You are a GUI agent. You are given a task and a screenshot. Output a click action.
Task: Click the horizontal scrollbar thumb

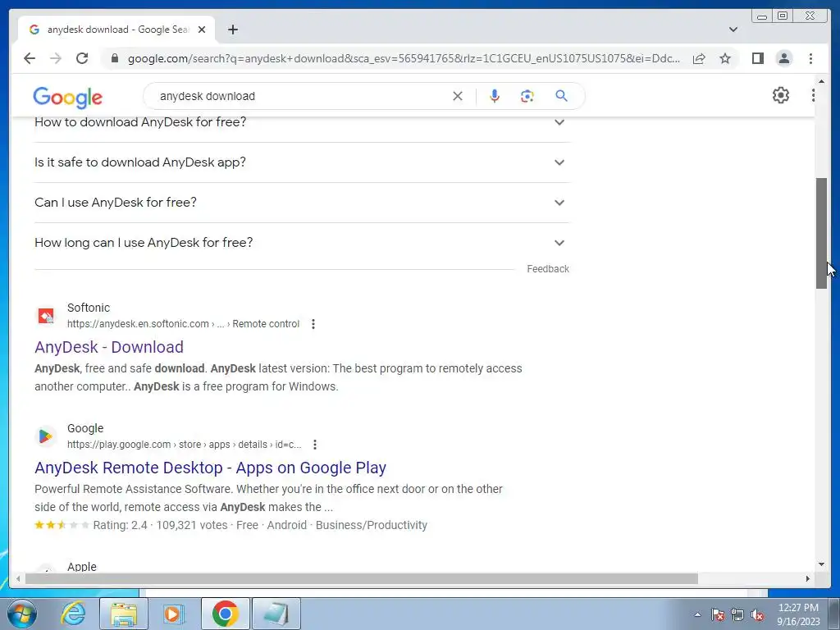tap(362, 578)
